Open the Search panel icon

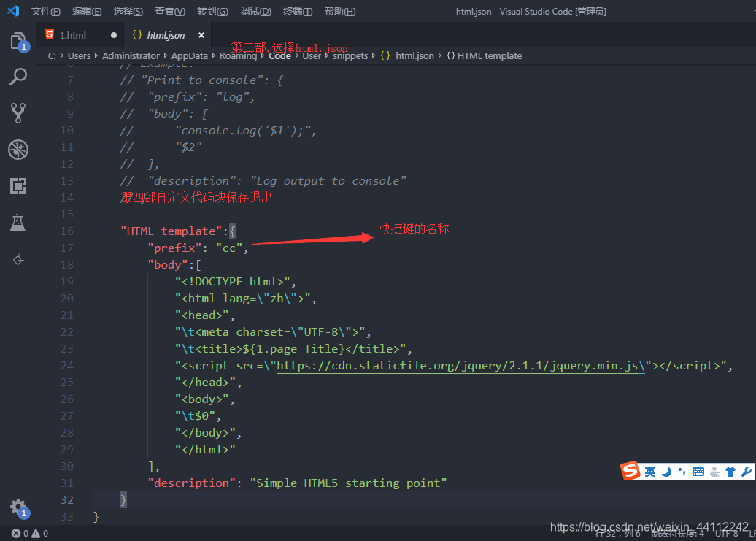click(18, 77)
